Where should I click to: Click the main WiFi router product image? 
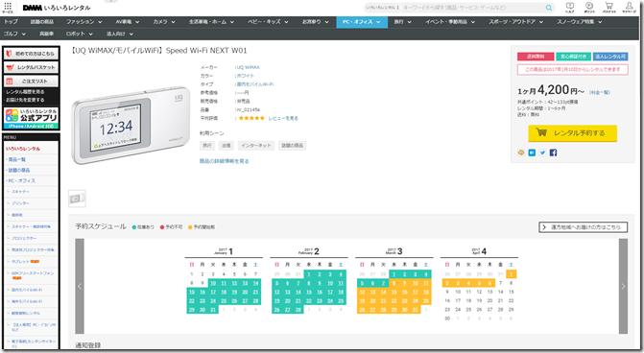(x=131, y=126)
